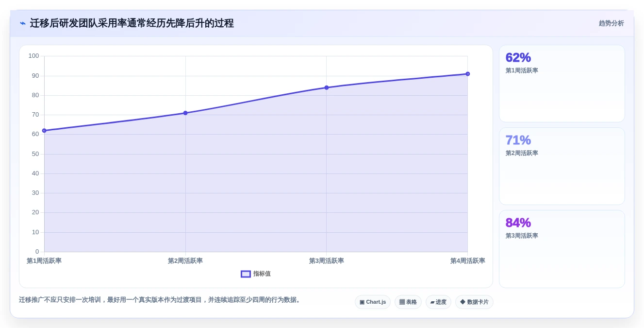Open the 71% 第2周活跃率 card
The image size is (644, 328).
pyautogui.click(x=562, y=166)
